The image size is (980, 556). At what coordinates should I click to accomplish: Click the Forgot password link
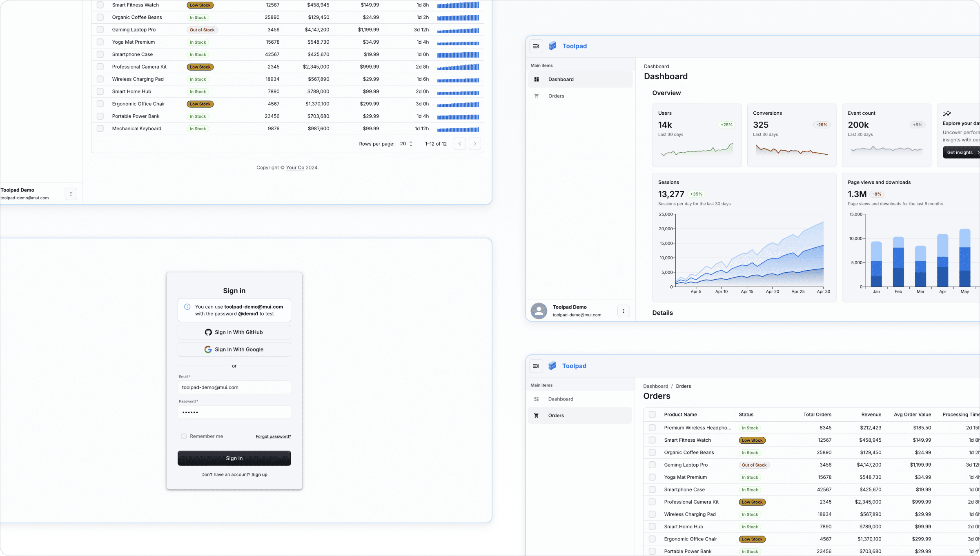click(x=273, y=436)
